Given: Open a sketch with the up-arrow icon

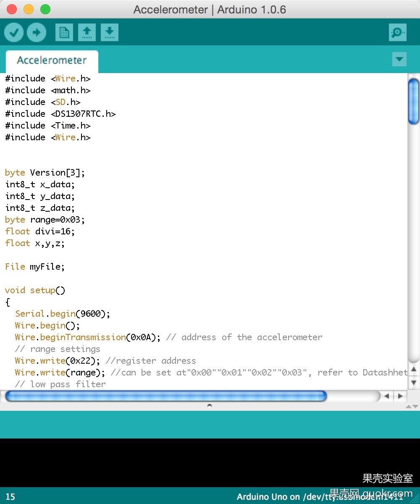Looking at the screenshot, I should [87, 32].
